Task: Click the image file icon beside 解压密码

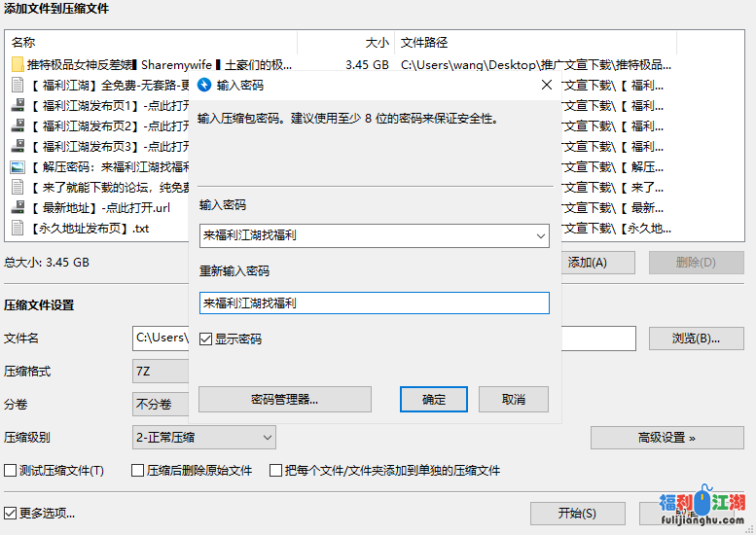Action: [18, 167]
